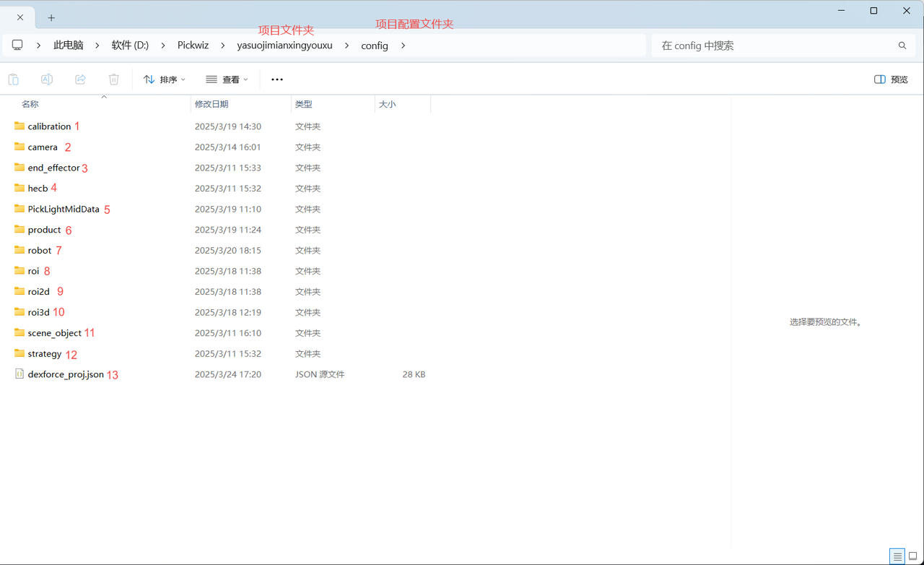
Task: Open the sort (排序) dropdown
Action: click(165, 79)
